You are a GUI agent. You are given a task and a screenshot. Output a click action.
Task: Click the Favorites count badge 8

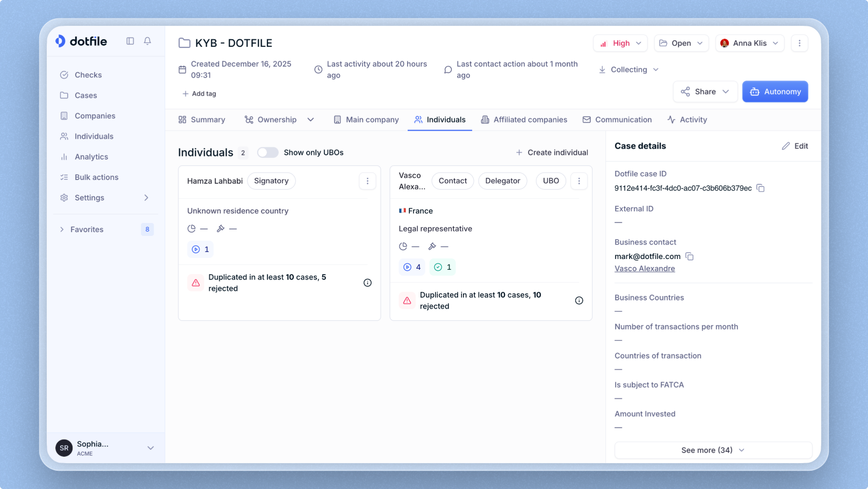point(147,229)
